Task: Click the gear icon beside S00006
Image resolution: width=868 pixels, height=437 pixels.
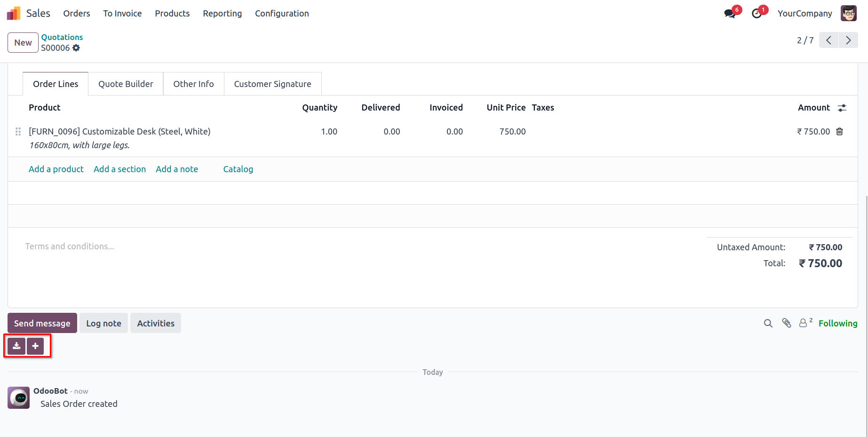Action: tap(76, 48)
